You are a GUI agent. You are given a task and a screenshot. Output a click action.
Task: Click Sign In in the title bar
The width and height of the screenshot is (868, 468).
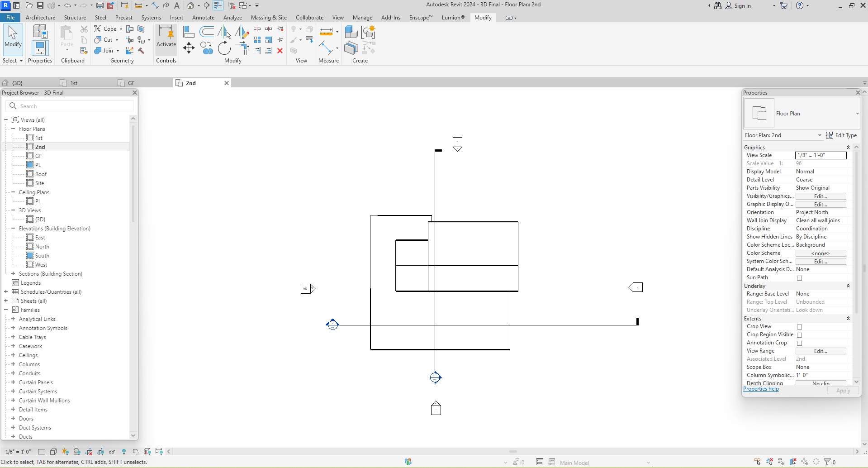pyautogui.click(x=738, y=5)
